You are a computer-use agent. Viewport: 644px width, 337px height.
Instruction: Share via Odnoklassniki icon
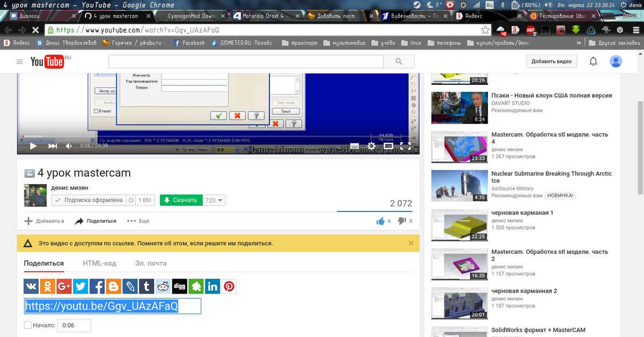[x=48, y=287]
